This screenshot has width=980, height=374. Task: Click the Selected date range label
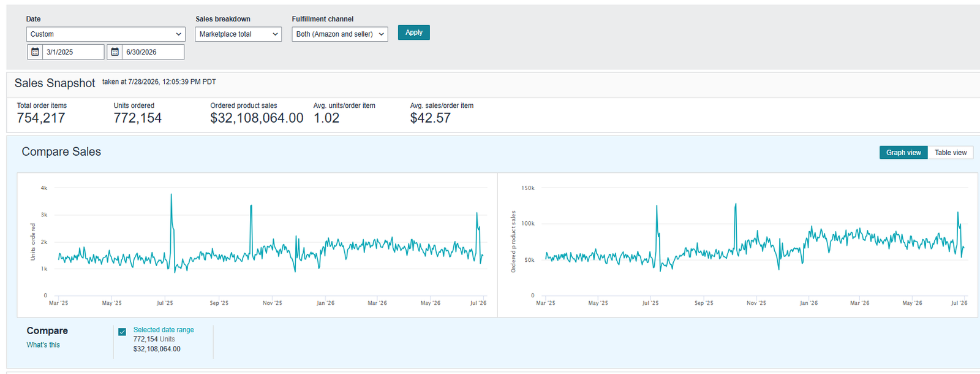pyautogui.click(x=164, y=330)
